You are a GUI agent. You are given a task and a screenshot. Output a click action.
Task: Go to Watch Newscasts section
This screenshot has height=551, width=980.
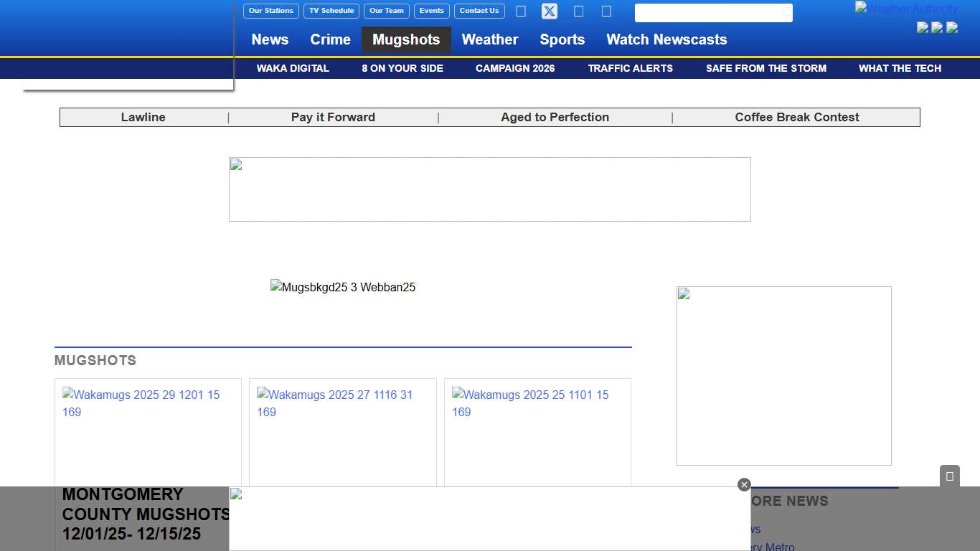(666, 39)
